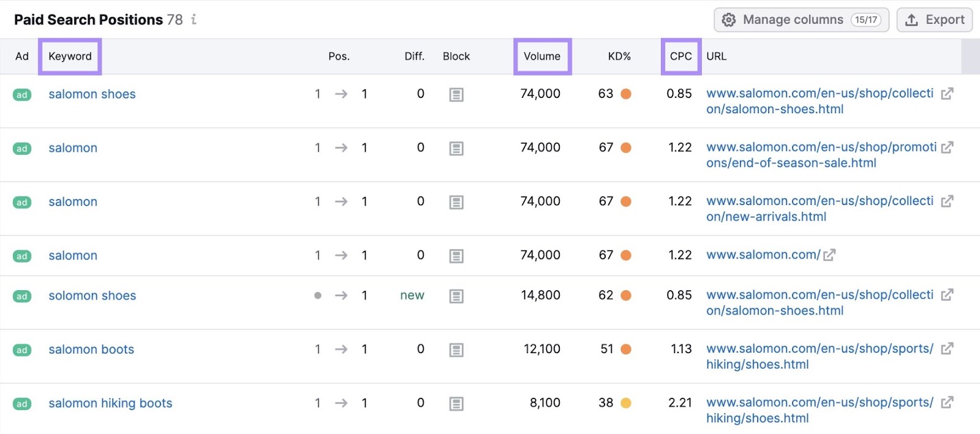Select the Keyword column header
The image size is (980, 434).
coord(69,56)
